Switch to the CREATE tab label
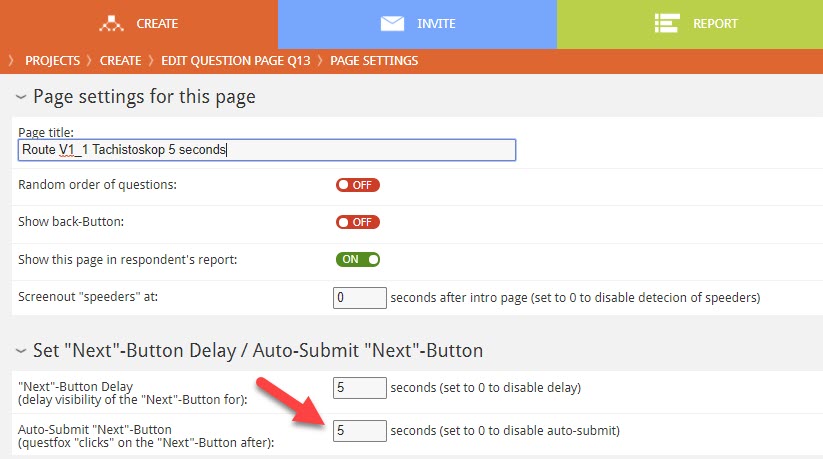 point(156,23)
